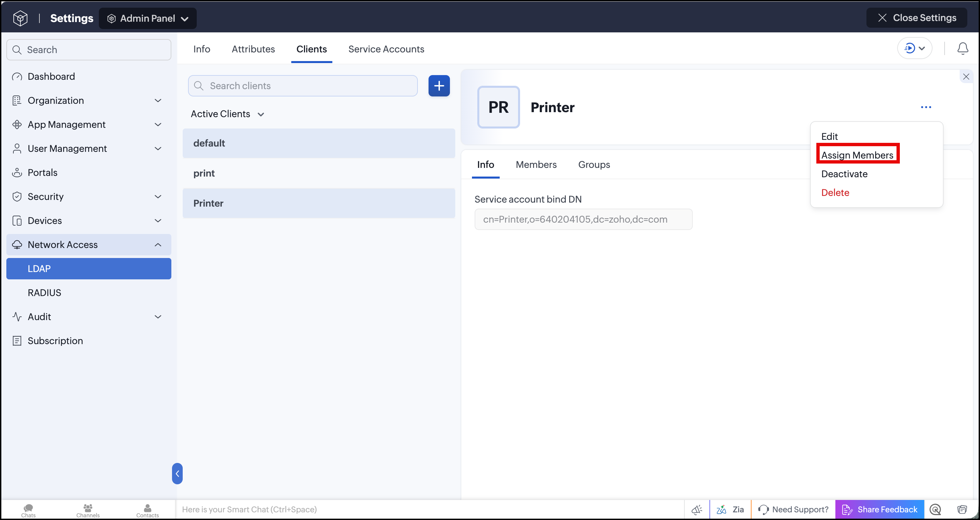980x520 pixels.
Task: Select the Printer client row
Action: pyautogui.click(x=319, y=203)
